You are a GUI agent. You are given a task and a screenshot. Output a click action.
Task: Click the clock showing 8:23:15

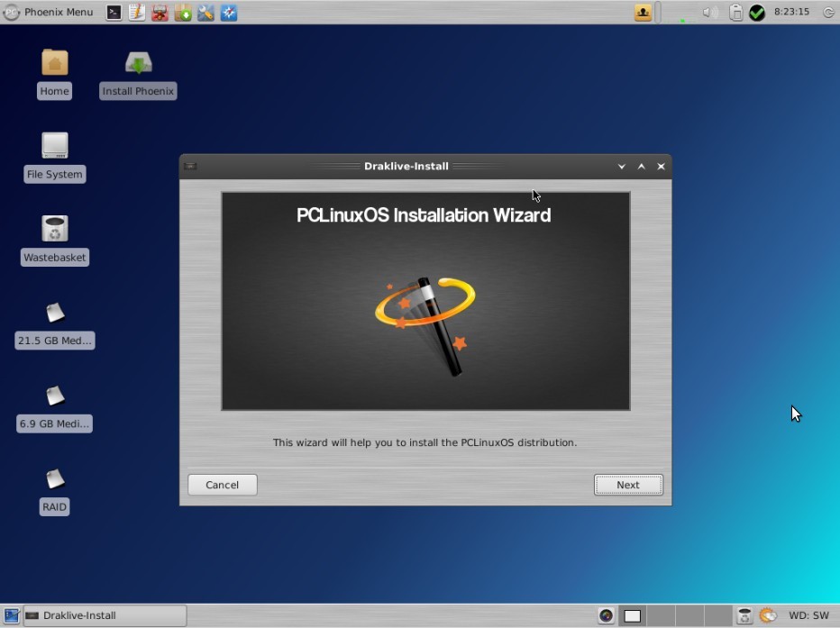click(x=791, y=12)
